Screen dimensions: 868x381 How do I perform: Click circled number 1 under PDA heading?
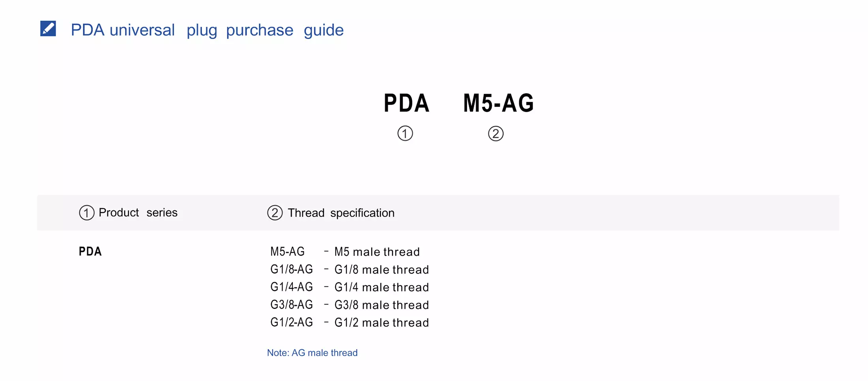click(405, 133)
